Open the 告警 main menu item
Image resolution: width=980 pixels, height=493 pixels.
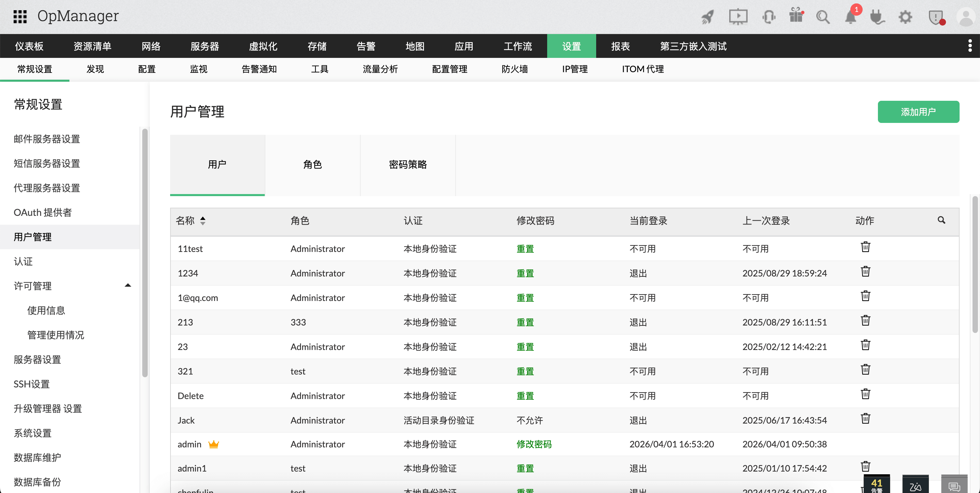click(x=365, y=46)
